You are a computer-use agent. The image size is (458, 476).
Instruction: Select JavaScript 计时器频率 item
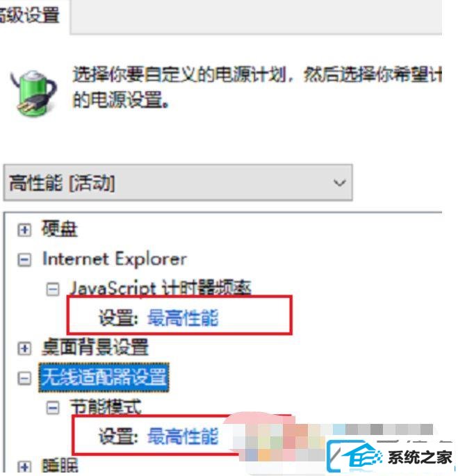pos(161,288)
